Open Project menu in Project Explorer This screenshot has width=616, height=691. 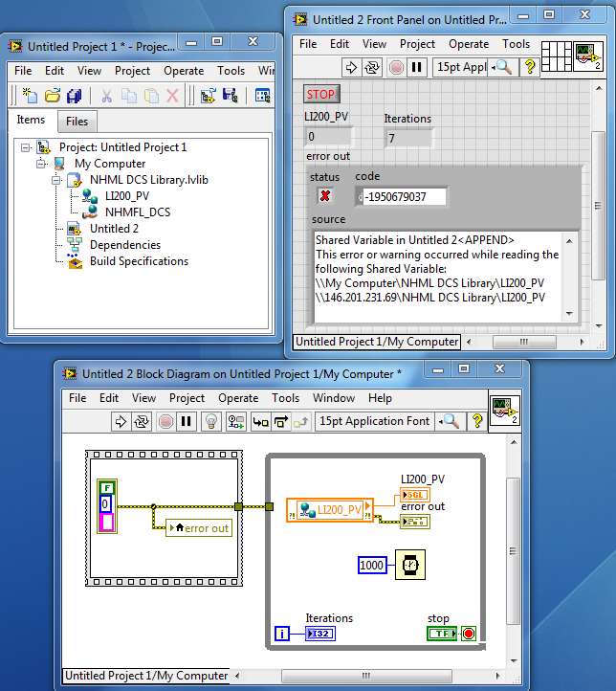click(x=132, y=71)
